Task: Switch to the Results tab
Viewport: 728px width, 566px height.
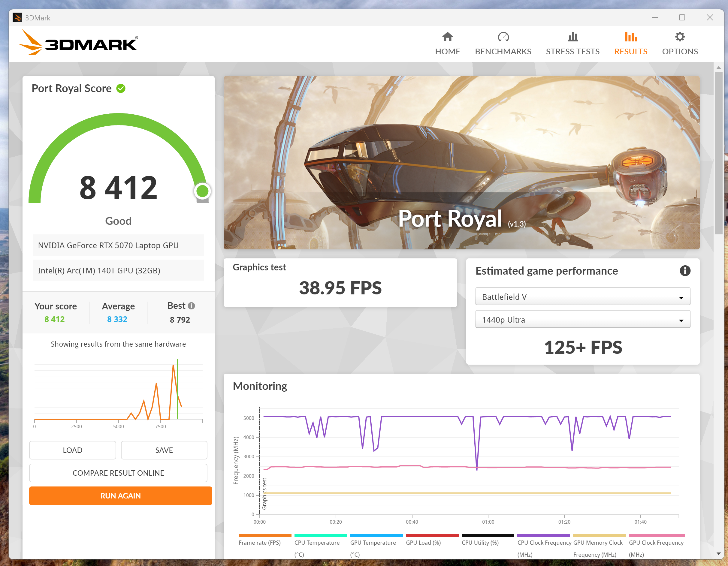Action: [x=630, y=51]
